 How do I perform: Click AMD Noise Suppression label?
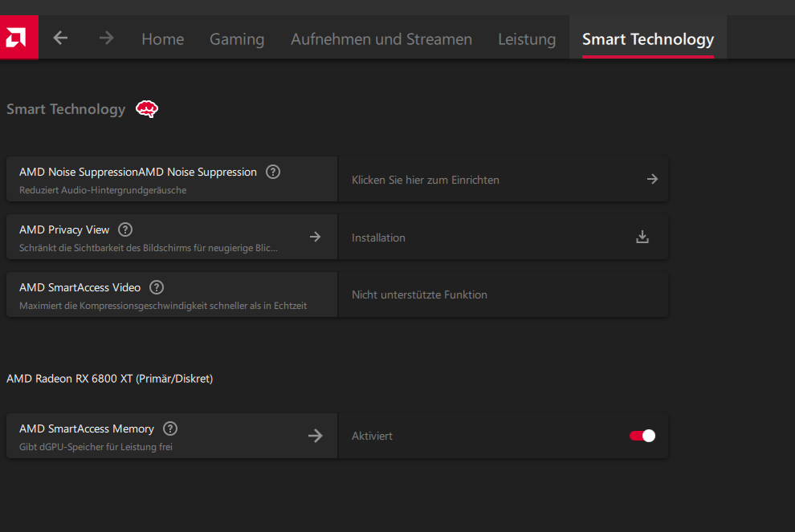tap(138, 172)
